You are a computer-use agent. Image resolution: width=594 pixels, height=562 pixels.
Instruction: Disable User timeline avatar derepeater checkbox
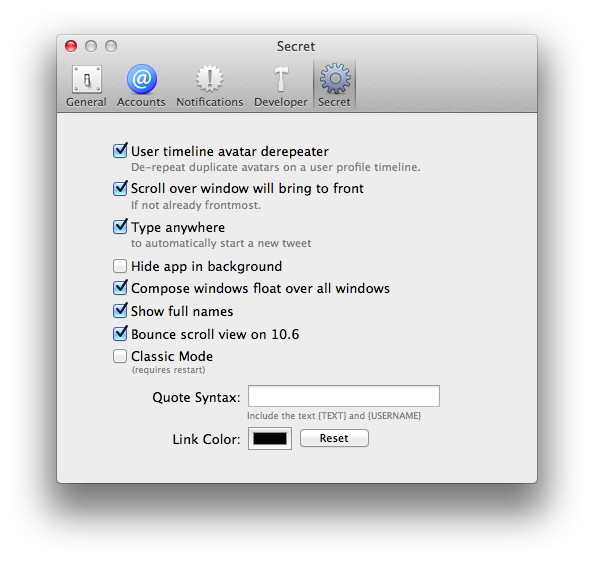click(x=120, y=150)
